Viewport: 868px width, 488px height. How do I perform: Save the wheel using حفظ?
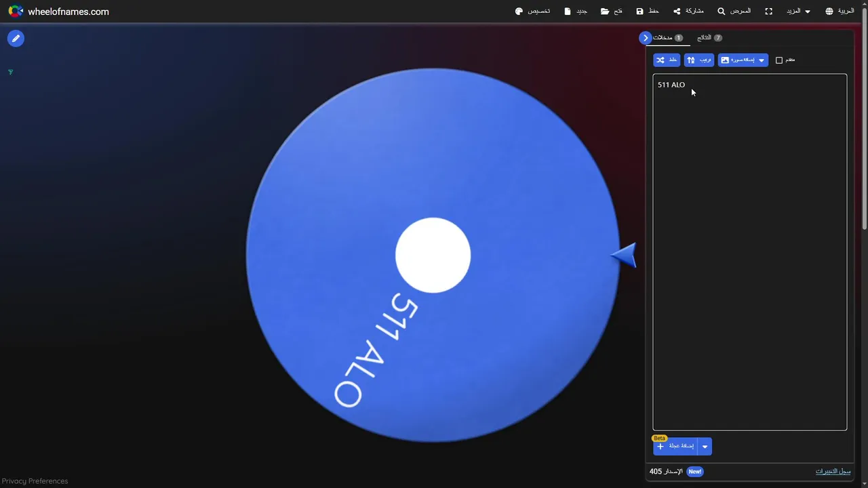(647, 12)
